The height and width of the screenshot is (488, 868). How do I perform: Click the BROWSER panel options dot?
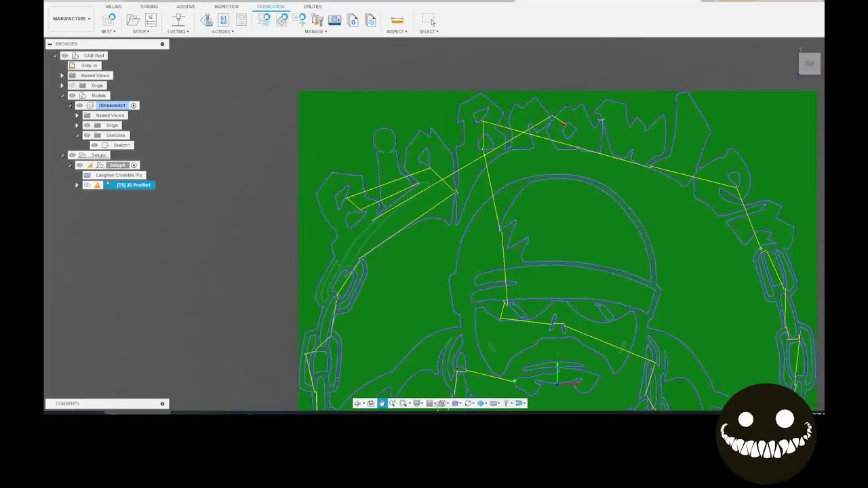[x=162, y=44]
